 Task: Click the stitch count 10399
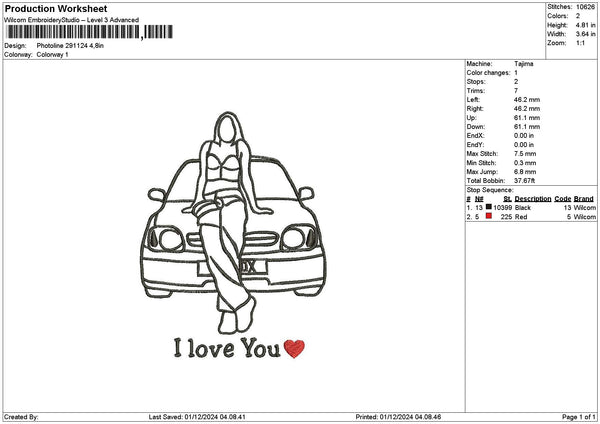[502, 207]
